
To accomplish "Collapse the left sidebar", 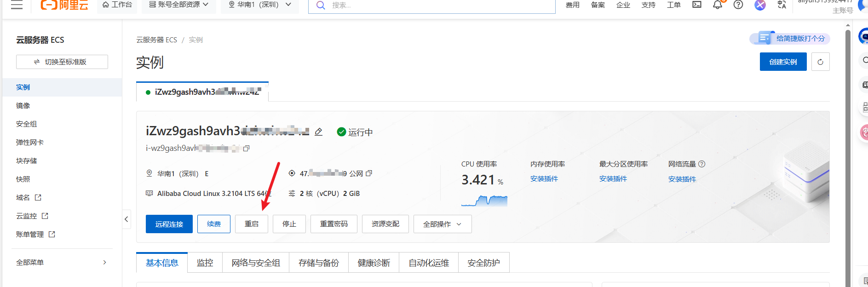I will [x=126, y=219].
